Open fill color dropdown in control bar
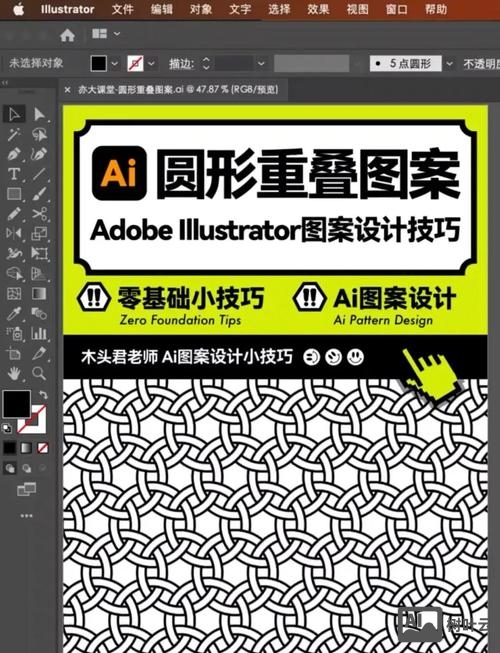 point(114,64)
